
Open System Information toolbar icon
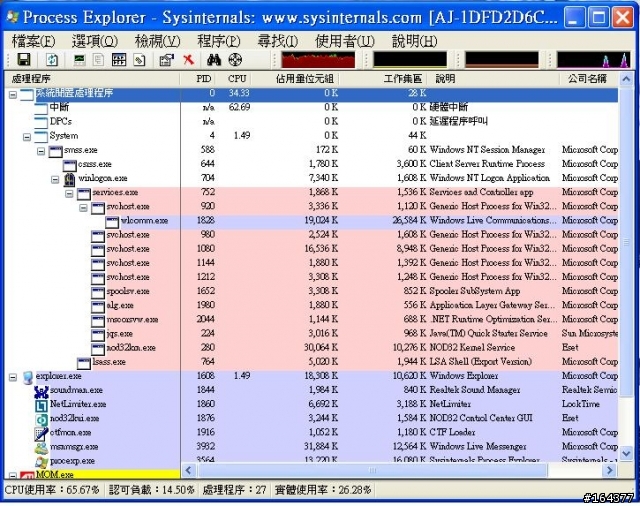tap(79, 60)
